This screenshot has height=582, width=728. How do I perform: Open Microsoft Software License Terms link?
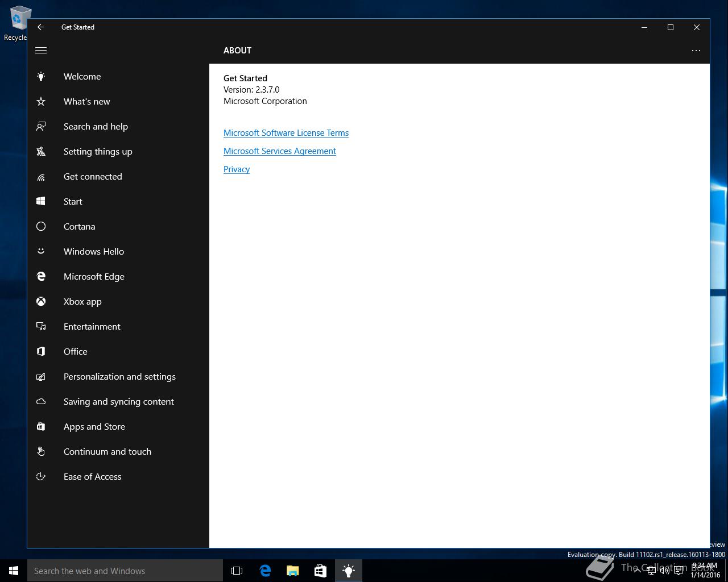point(286,133)
